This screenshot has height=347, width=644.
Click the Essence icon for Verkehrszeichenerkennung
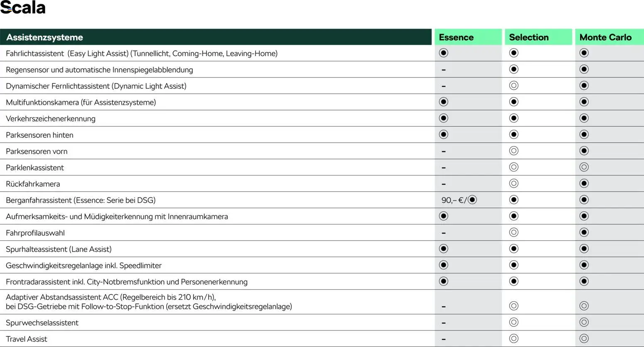pos(443,118)
